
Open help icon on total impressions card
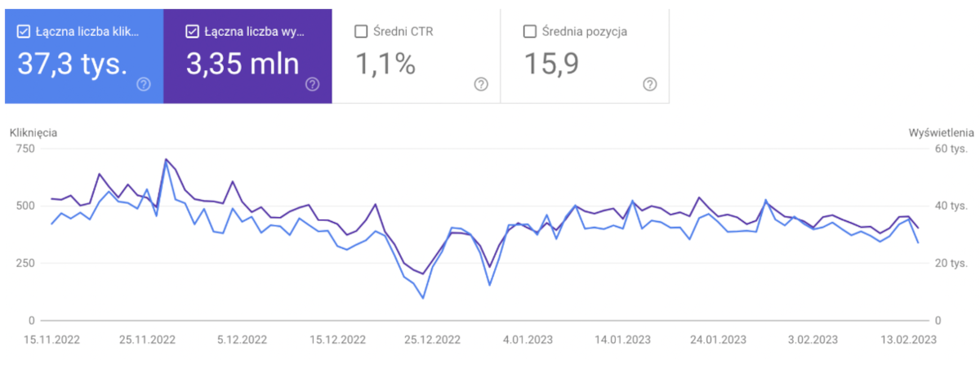312,84
